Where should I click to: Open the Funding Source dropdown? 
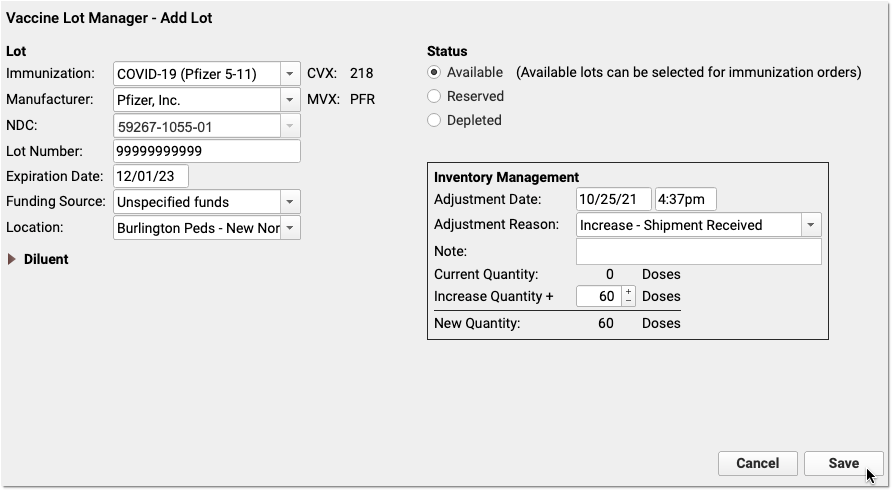tap(207, 202)
